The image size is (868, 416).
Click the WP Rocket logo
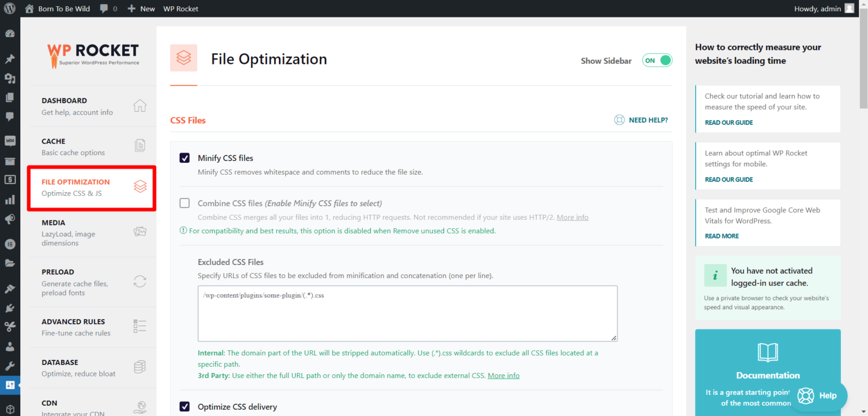point(92,56)
